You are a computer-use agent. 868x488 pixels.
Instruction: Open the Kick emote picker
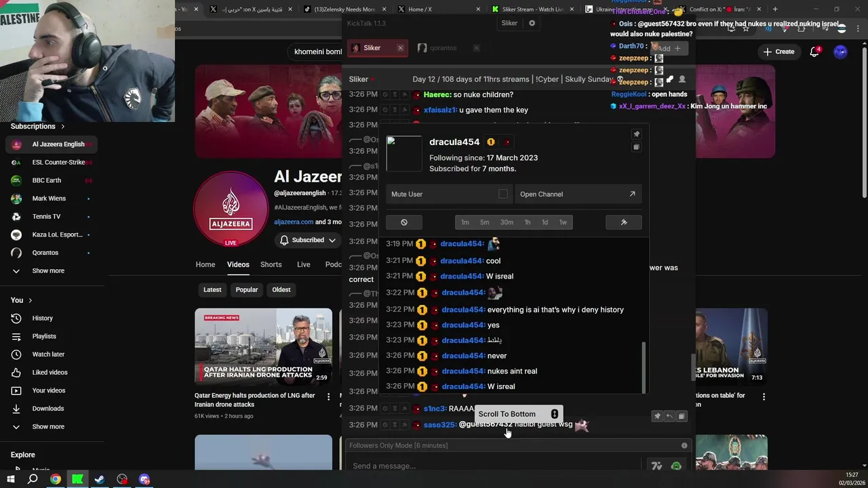[675, 466]
